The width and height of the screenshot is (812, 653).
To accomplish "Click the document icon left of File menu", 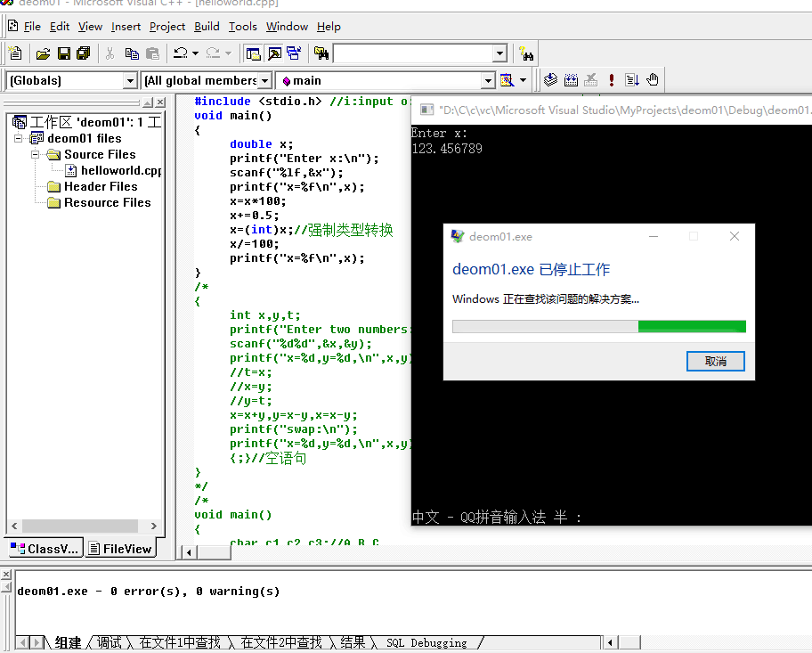I will coord(13,26).
